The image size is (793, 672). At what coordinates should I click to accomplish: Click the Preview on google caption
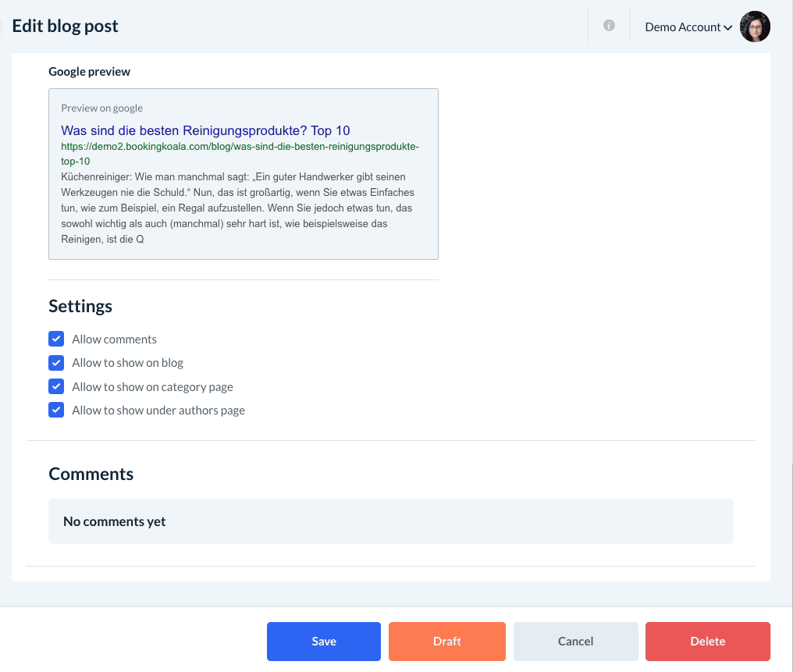(x=101, y=108)
